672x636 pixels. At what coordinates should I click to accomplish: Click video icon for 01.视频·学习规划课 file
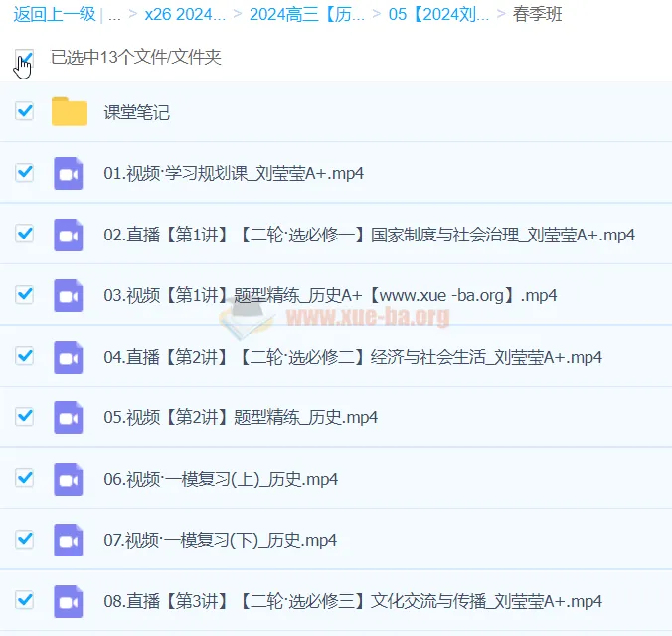[x=69, y=173]
